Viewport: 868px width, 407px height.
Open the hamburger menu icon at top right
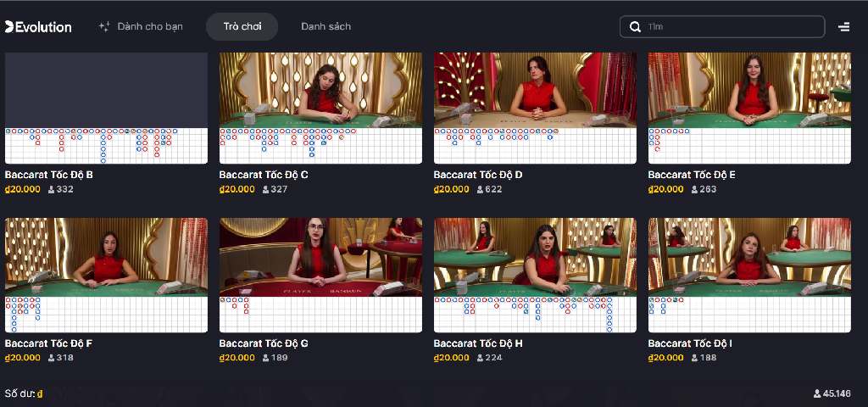tap(843, 26)
